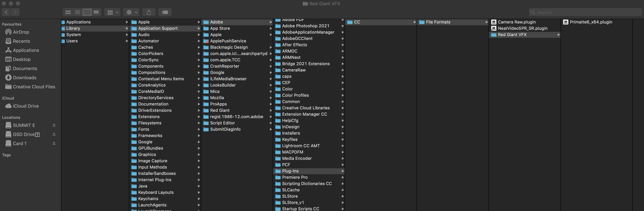
Task: Select the NeatVideo5PR_SR.plugin file
Action: tap(522, 28)
